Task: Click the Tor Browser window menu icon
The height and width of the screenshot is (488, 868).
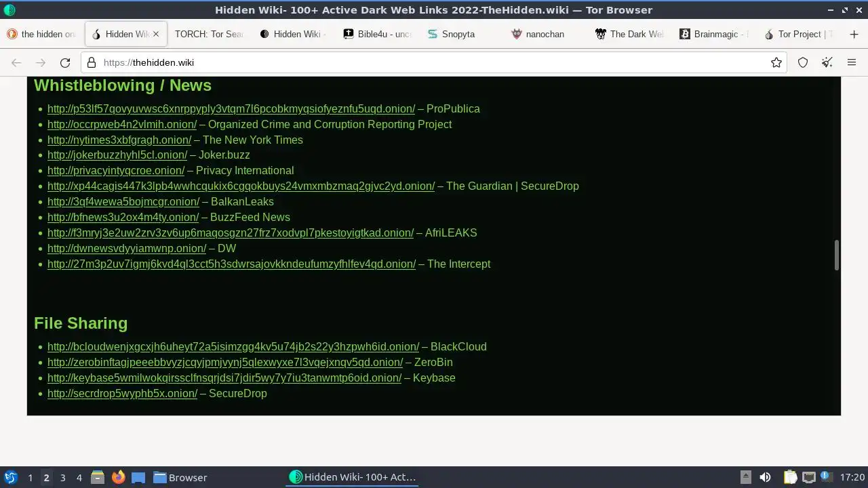Action: click(x=9, y=10)
